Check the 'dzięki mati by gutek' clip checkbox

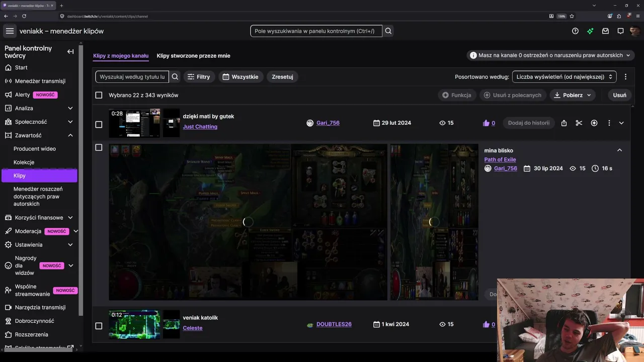[x=99, y=125]
